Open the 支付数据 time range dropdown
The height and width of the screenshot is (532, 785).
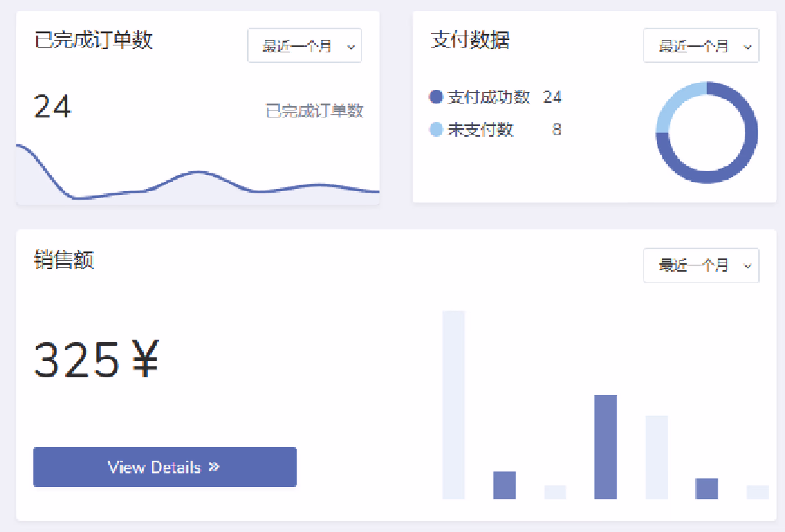tap(701, 45)
